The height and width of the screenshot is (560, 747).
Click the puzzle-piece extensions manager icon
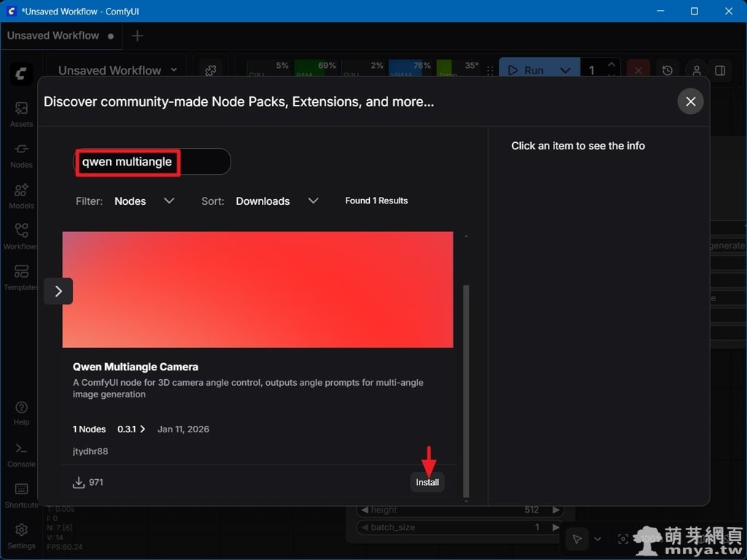coord(211,70)
